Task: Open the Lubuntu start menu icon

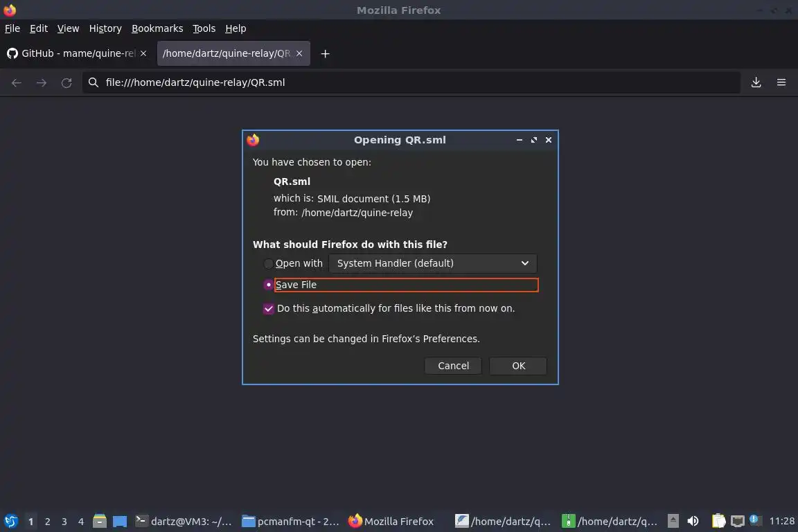Action: tap(10, 522)
